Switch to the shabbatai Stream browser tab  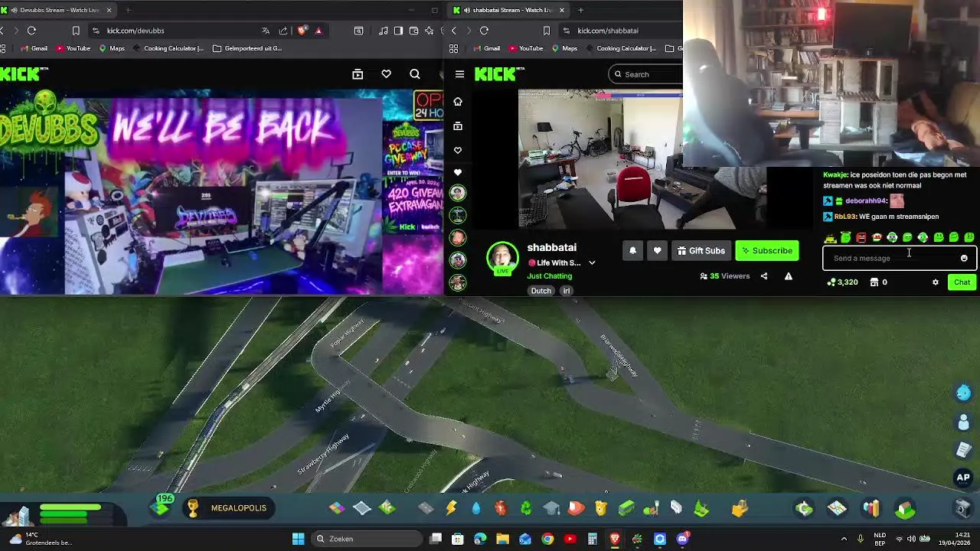pyautogui.click(x=509, y=10)
